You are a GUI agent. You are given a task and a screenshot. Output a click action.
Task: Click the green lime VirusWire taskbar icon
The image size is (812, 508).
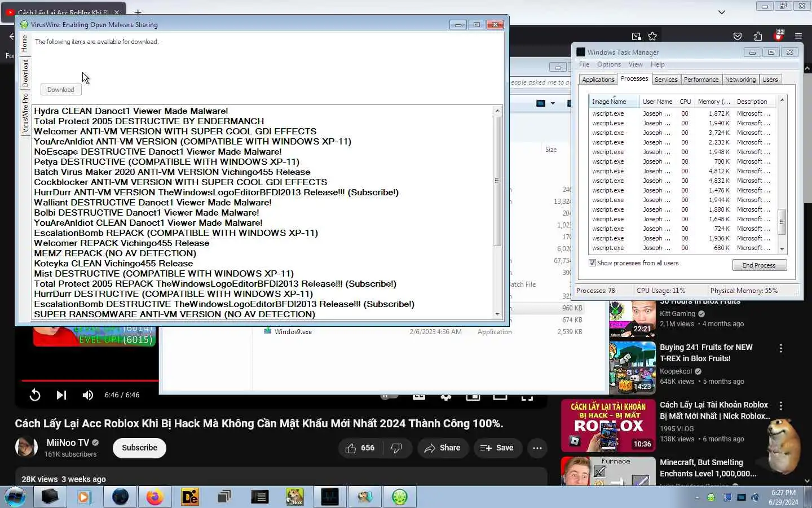[400, 497]
